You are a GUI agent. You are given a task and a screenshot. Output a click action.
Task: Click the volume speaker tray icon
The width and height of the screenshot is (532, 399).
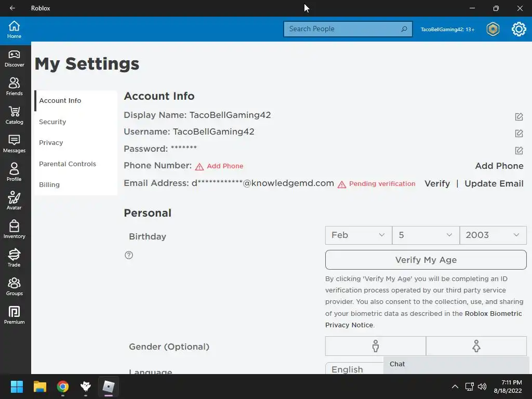482,387
